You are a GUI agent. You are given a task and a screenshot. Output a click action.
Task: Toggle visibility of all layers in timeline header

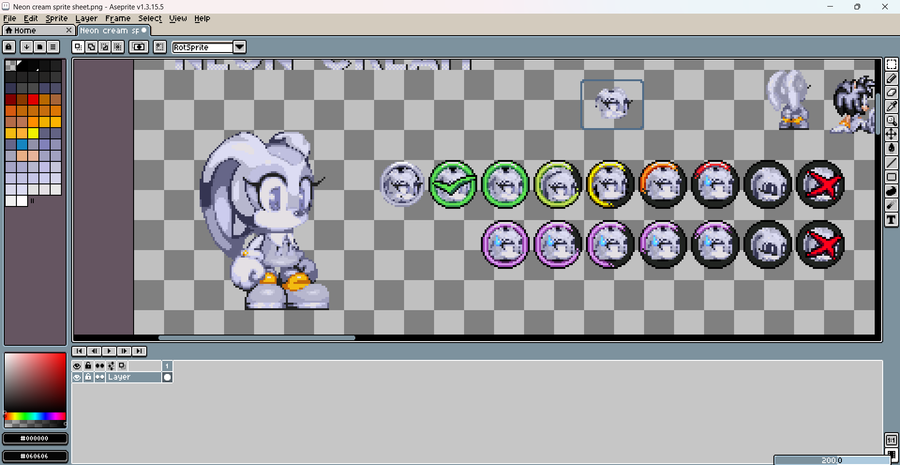[77, 366]
